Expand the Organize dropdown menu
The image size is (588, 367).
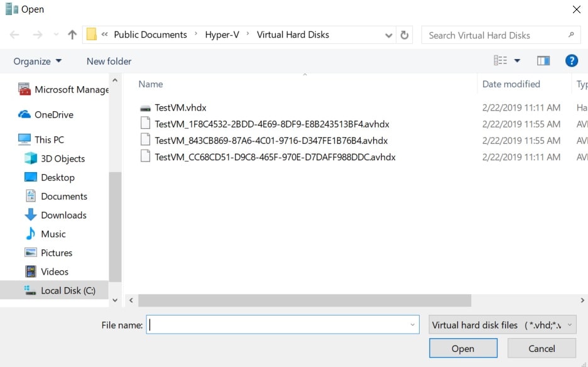tap(38, 61)
